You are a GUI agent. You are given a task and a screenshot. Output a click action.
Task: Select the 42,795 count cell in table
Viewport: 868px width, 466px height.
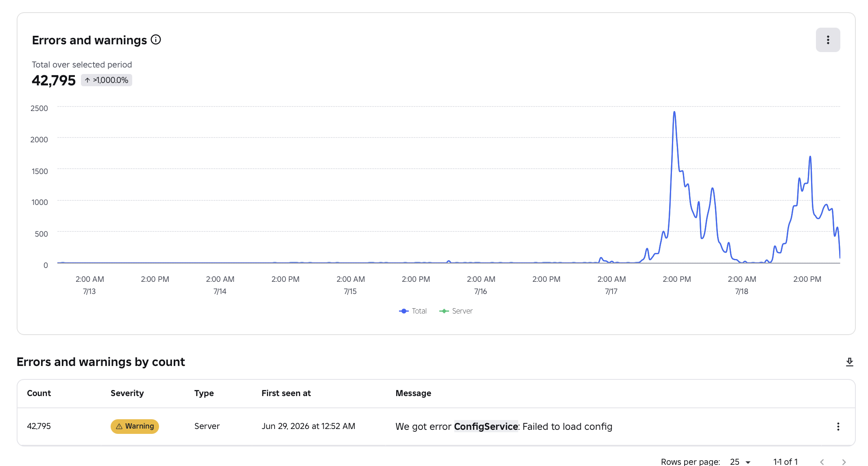click(39, 426)
